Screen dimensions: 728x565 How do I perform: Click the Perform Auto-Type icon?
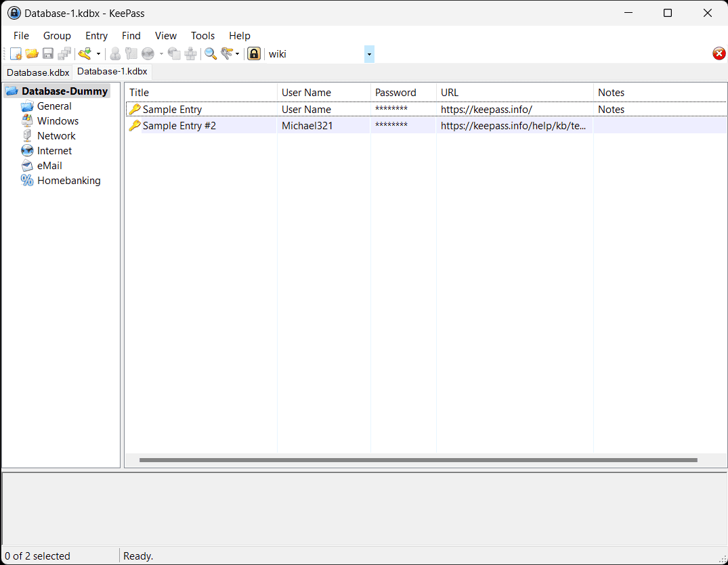point(190,54)
